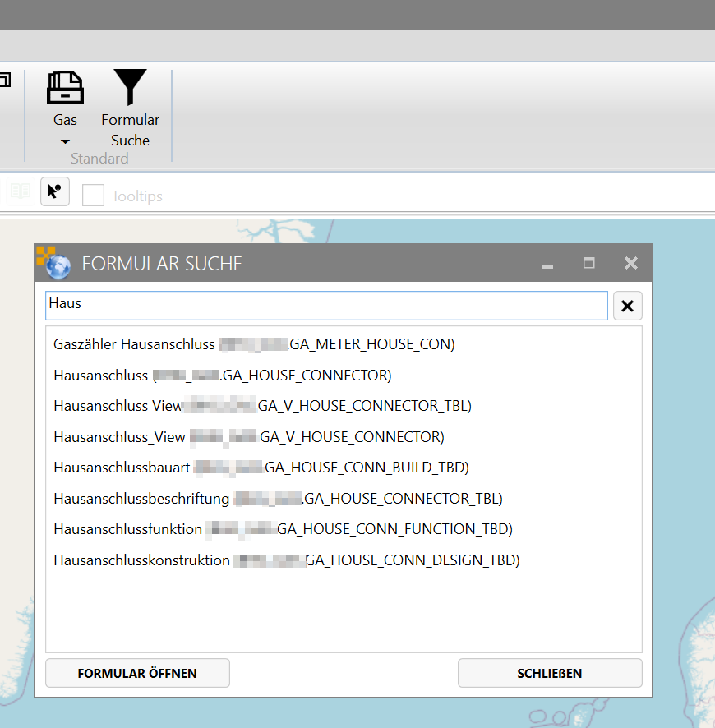Click the globe icon in dialog title

point(56,265)
